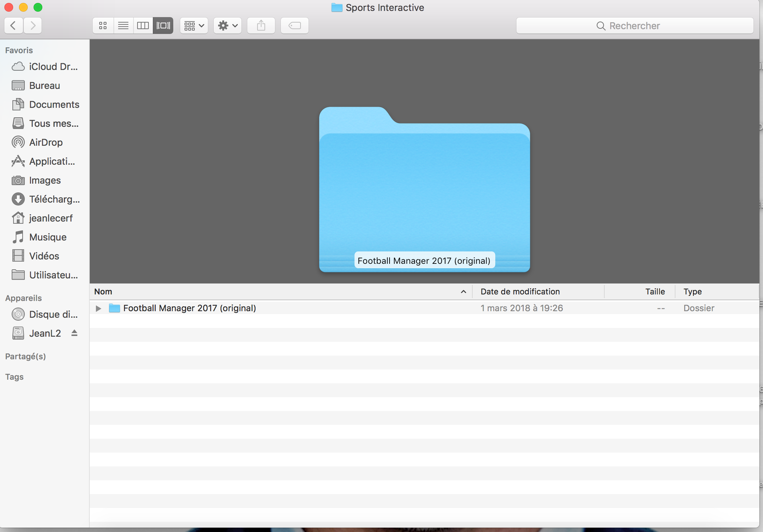The width and height of the screenshot is (763, 532).
Task: Go back with the left arrow button
Action: tap(13, 26)
